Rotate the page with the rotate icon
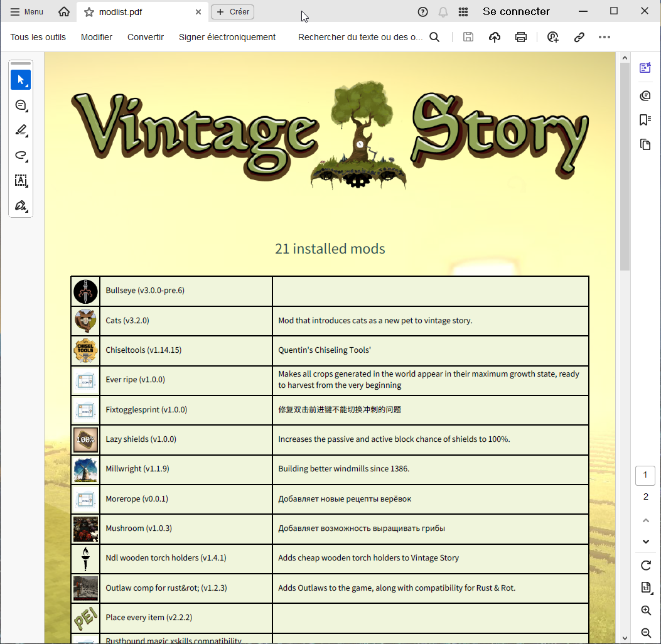The width and height of the screenshot is (661, 644). point(646,565)
